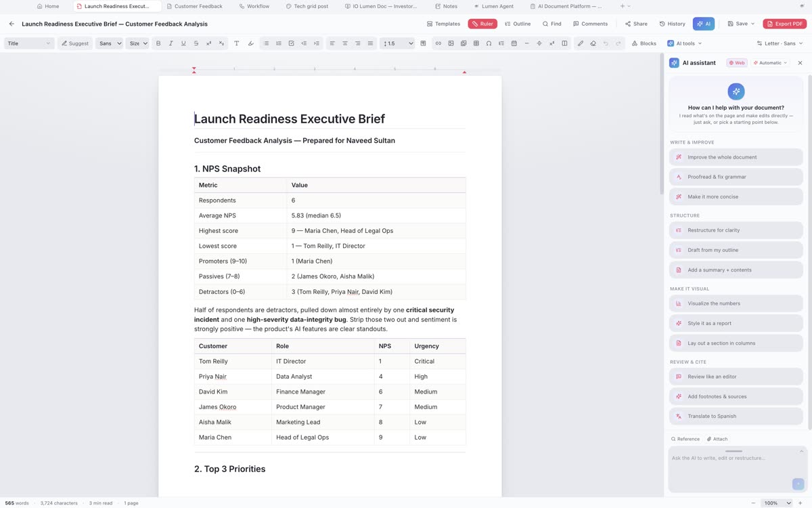Toggle Suggest mode
The height and width of the screenshot is (508, 812).
coord(74,43)
